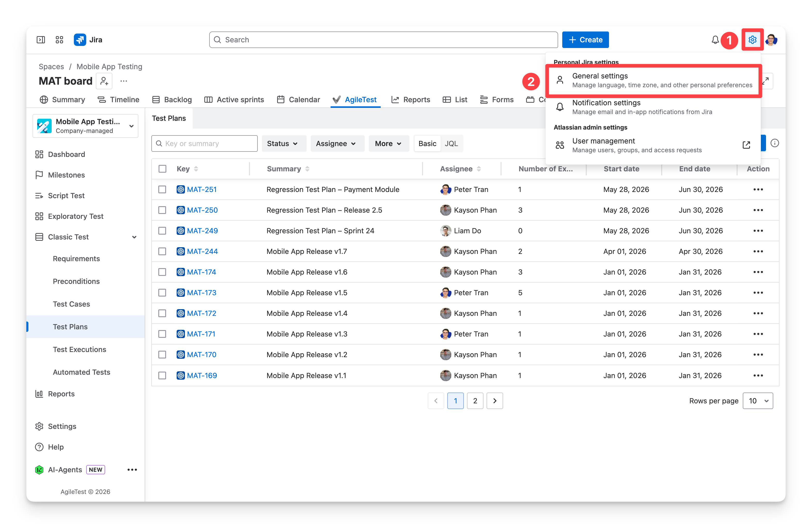This screenshot has width=812, height=528.
Task: Go to next page arrow
Action: point(495,401)
